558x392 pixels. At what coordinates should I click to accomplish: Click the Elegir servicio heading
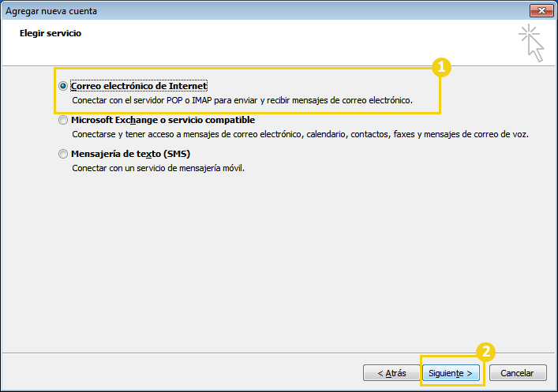tap(51, 33)
